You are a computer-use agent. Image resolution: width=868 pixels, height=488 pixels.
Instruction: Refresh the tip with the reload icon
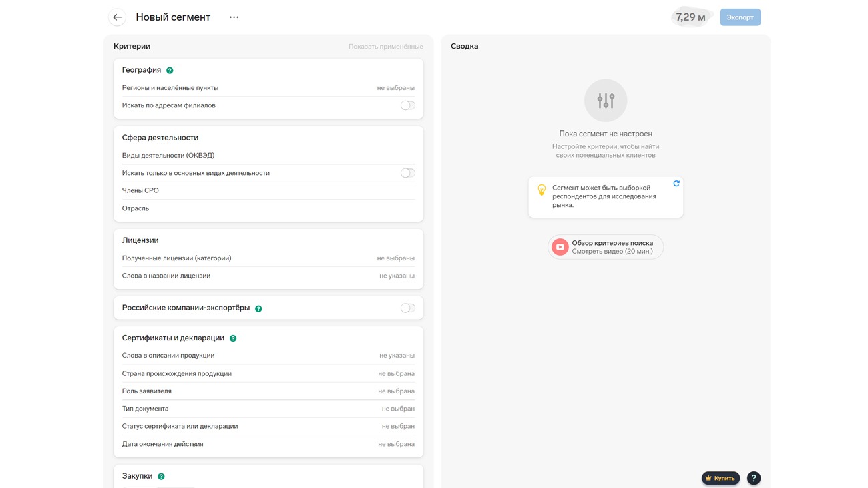click(x=676, y=184)
